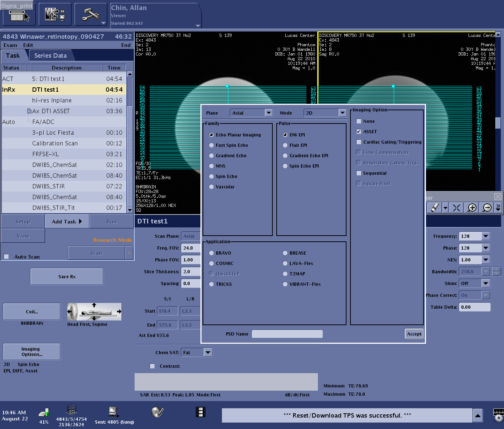
Task: Switch to the Series Data tab
Action: point(50,56)
